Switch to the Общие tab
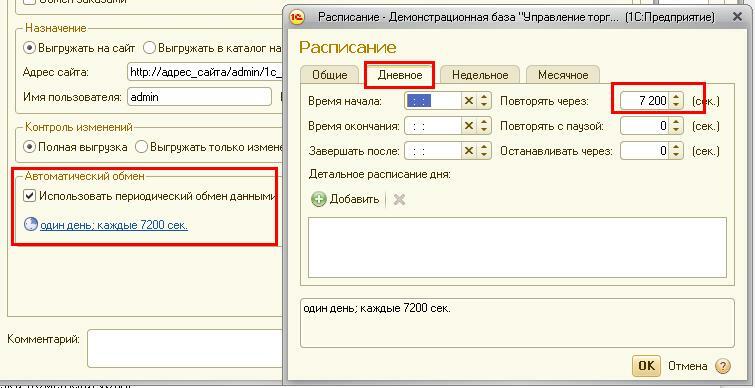Screen dimensions: 755x388 coord(330,75)
